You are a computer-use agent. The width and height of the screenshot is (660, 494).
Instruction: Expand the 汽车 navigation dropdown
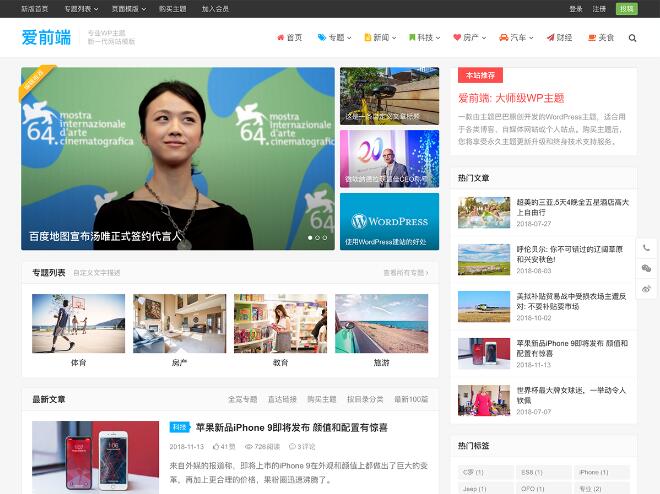tap(516, 37)
